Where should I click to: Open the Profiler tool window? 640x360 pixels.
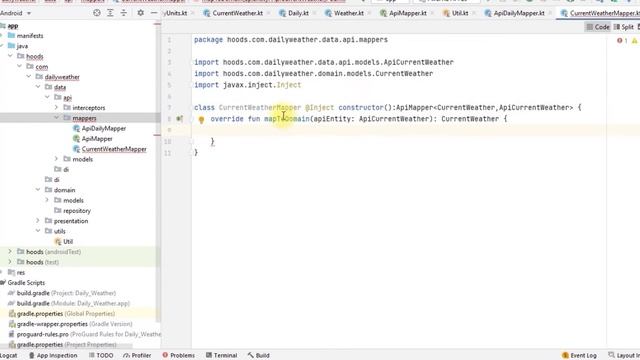pyautogui.click(x=137, y=356)
